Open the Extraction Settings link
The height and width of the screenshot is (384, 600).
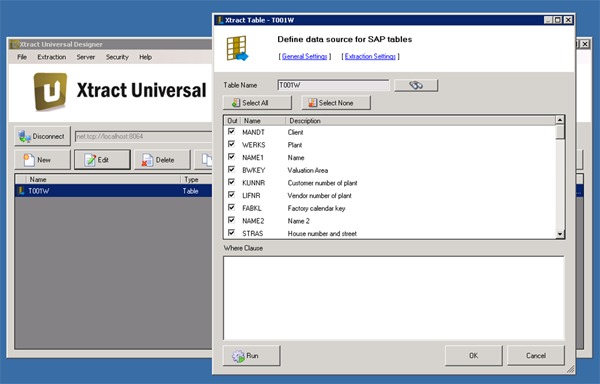point(370,56)
